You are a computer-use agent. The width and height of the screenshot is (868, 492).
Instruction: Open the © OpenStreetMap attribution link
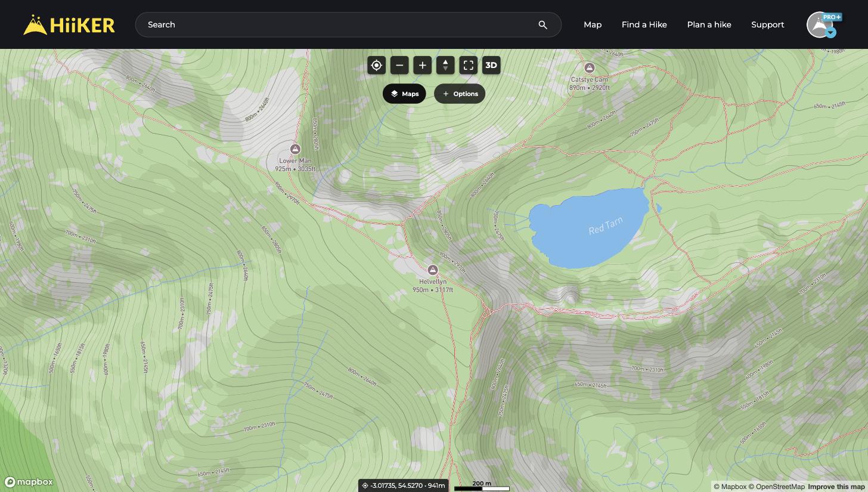pos(777,487)
